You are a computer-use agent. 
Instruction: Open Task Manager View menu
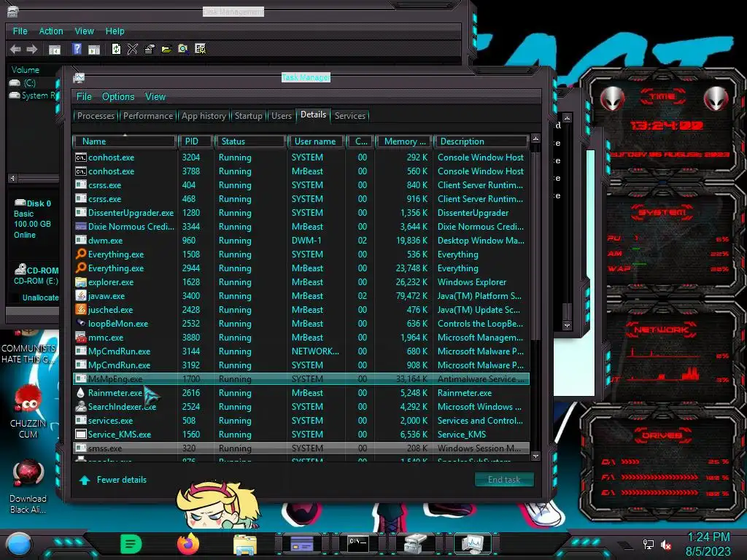coord(155,97)
